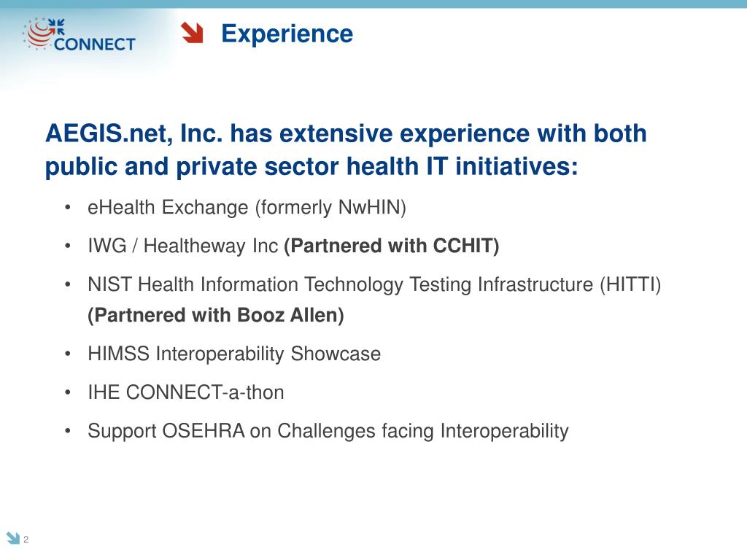Select the Experience slide title

tap(287, 34)
